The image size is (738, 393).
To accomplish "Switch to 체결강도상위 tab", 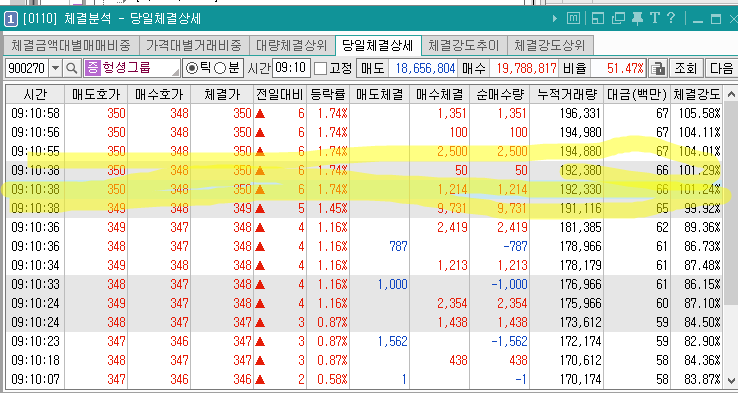I will click(x=549, y=46).
